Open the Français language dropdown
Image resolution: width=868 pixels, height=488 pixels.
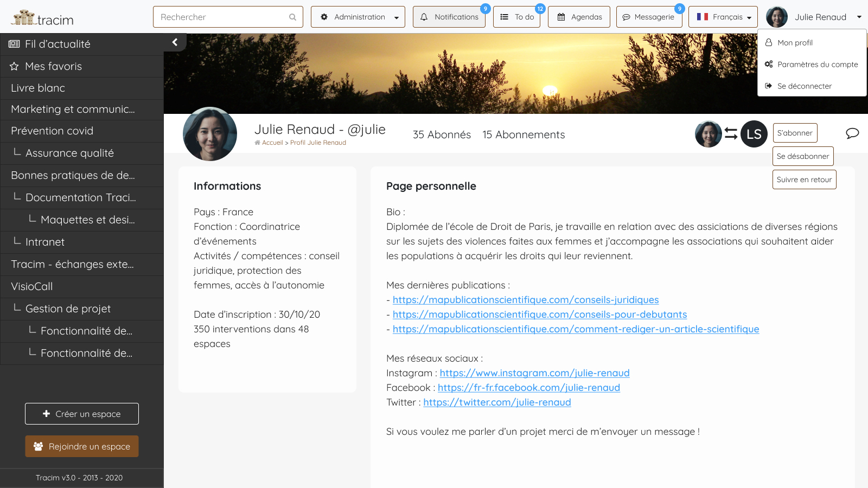(x=723, y=17)
